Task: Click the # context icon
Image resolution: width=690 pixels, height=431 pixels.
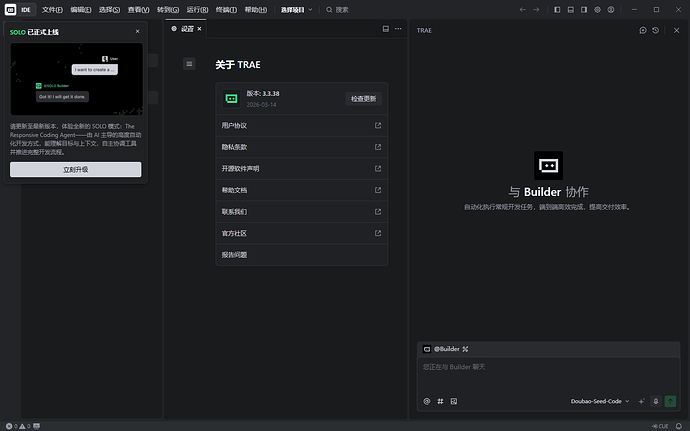Action: 440,401
